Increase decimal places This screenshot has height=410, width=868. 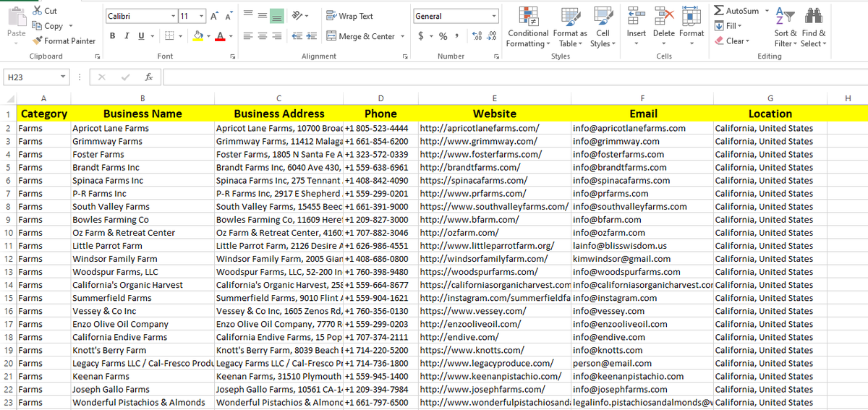476,36
